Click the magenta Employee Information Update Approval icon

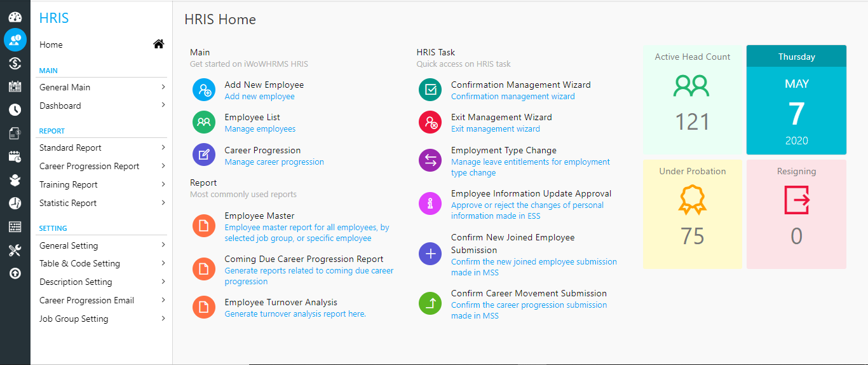pos(430,204)
